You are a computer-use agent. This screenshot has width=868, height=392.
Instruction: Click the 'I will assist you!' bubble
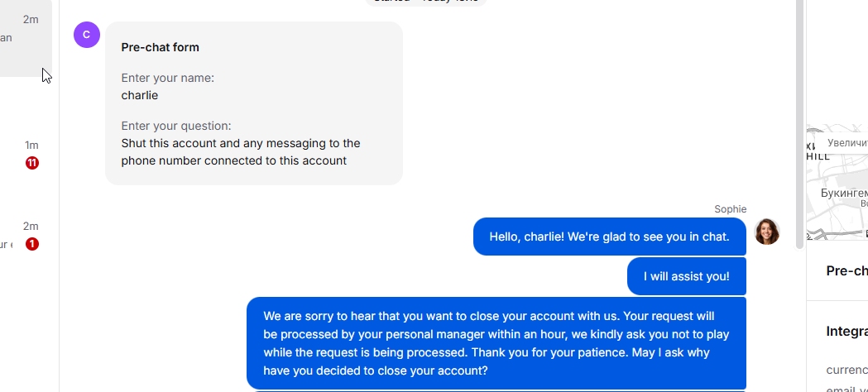point(686,276)
